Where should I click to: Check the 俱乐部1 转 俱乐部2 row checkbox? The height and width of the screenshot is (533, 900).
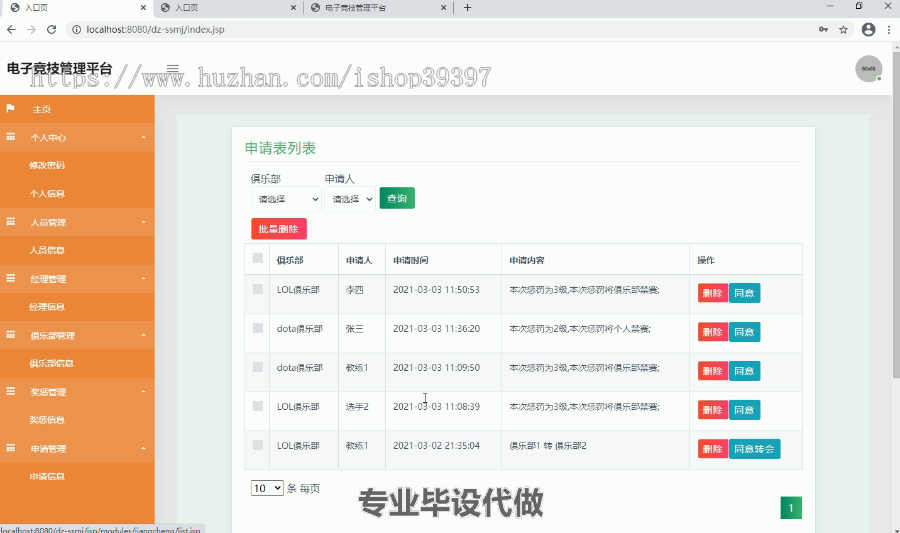[x=258, y=445]
